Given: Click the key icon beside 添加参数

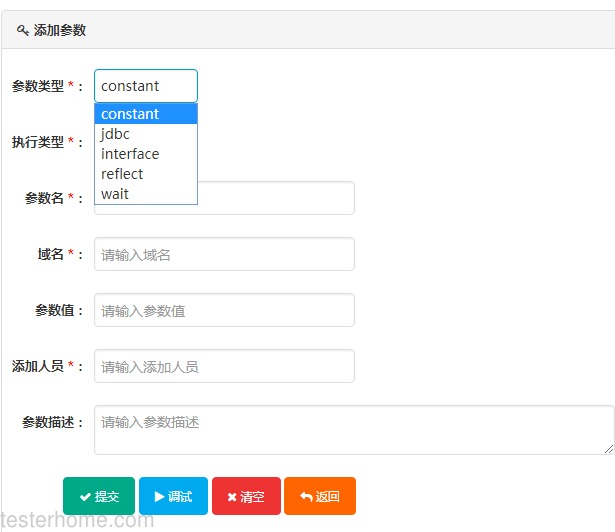Looking at the screenshot, I should (x=23, y=30).
